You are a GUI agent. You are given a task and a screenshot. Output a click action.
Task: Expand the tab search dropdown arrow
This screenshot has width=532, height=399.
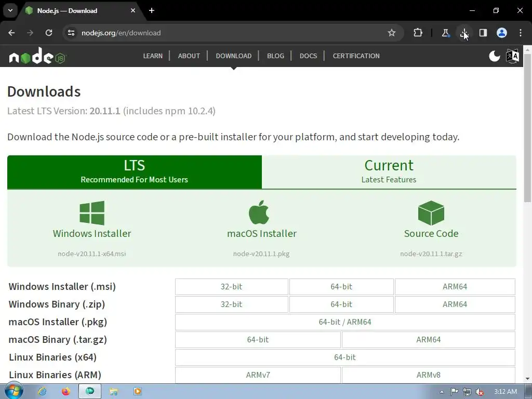(x=10, y=10)
